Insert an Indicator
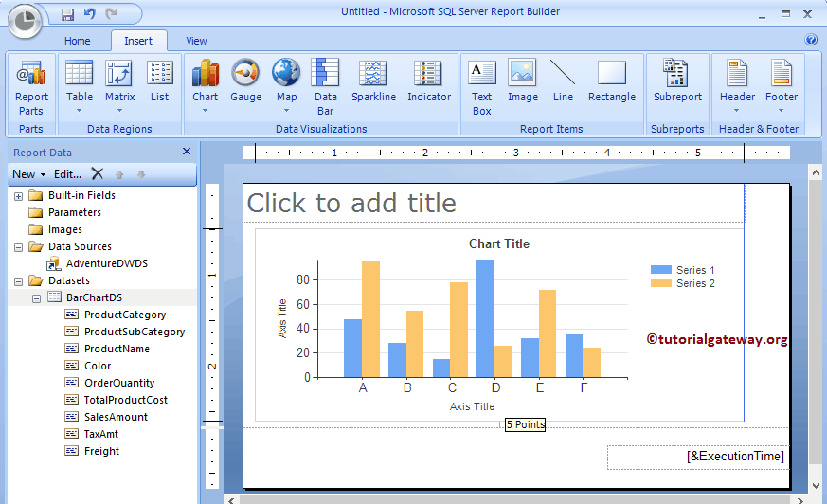827x504 pixels. pos(429,81)
